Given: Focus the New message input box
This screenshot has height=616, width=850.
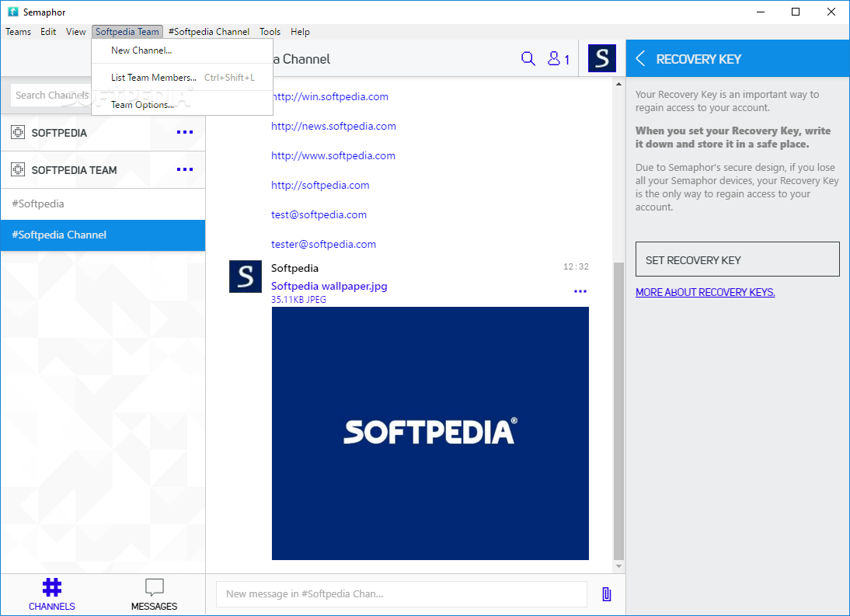Looking at the screenshot, I should click(401, 594).
